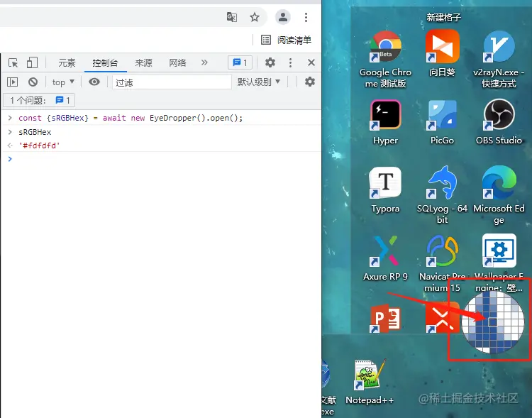532x418 pixels.
Task: Open the 网络 tab
Action: click(x=177, y=63)
